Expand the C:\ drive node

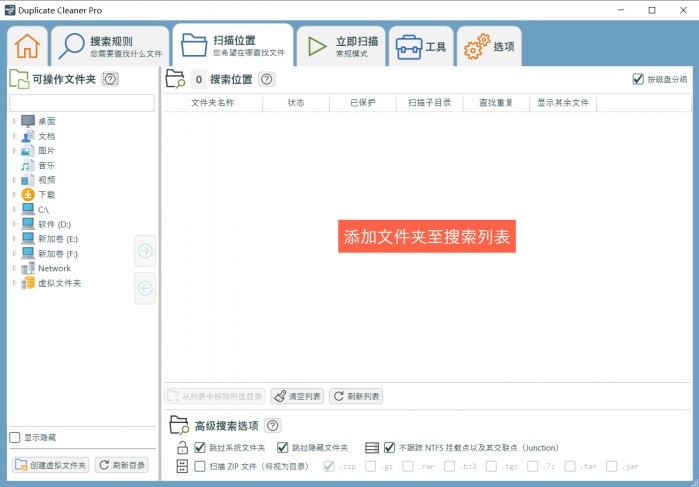pos(14,210)
